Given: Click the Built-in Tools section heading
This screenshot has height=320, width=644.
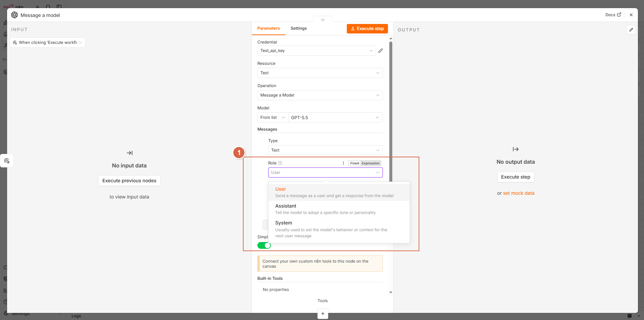Looking at the screenshot, I should pyautogui.click(x=270, y=278).
